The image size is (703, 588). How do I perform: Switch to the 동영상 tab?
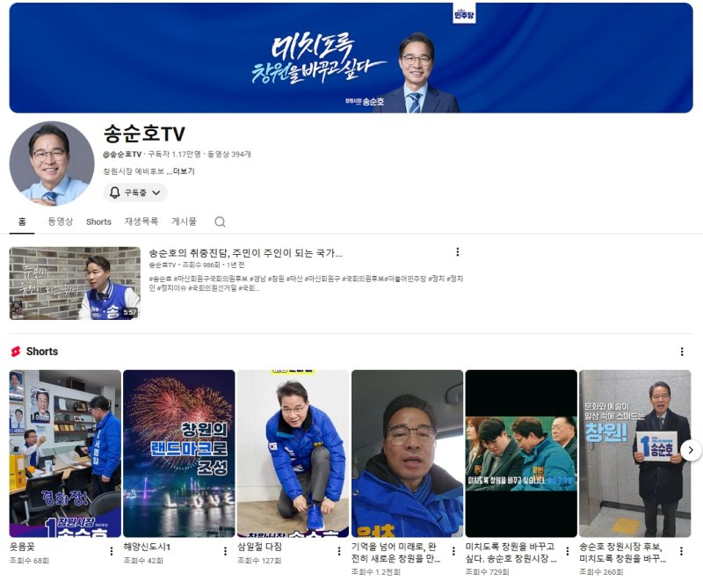57,221
